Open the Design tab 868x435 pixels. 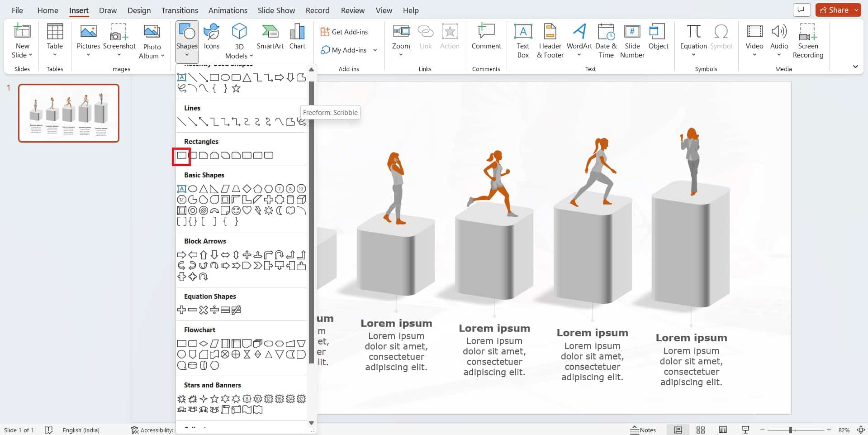pyautogui.click(x=139, y=10)
